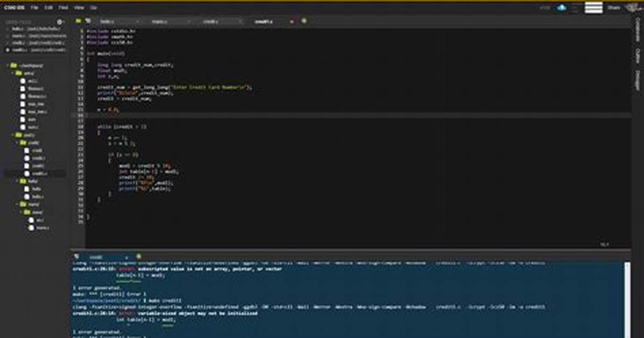
Task: Click the cursor position indicator in editor status
Action: pos(605,244)
